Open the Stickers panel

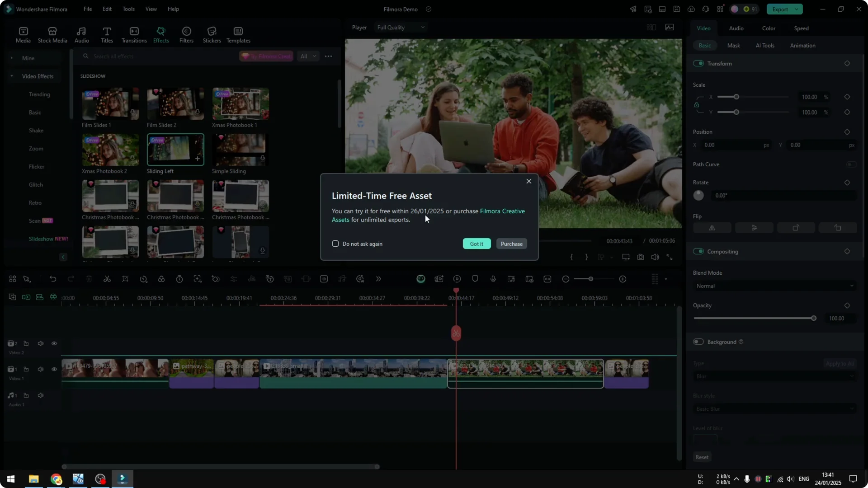coord(212,35)
